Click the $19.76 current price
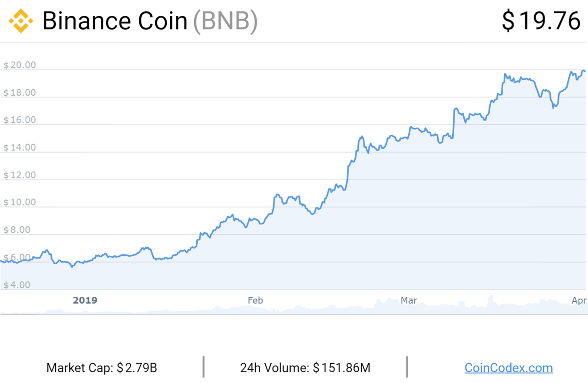Screen dimensions: 588x383 tap(541, 21)
